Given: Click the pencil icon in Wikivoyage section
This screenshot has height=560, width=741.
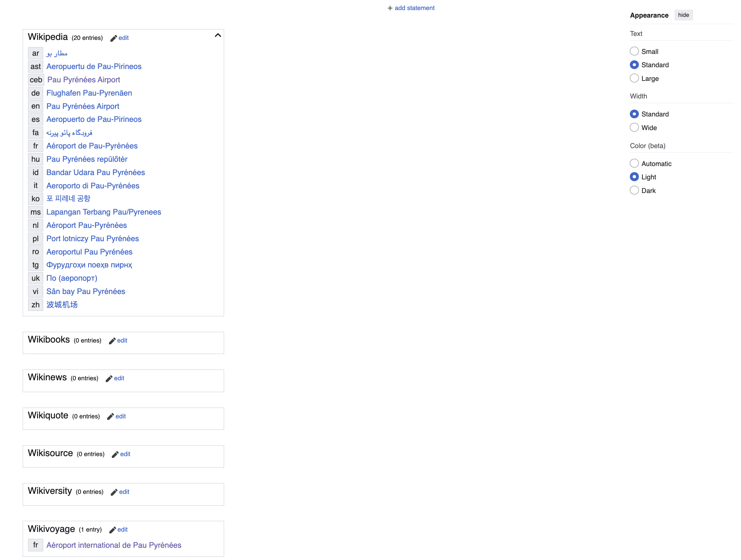Looking at the screenshot, I should click(113, 530).
